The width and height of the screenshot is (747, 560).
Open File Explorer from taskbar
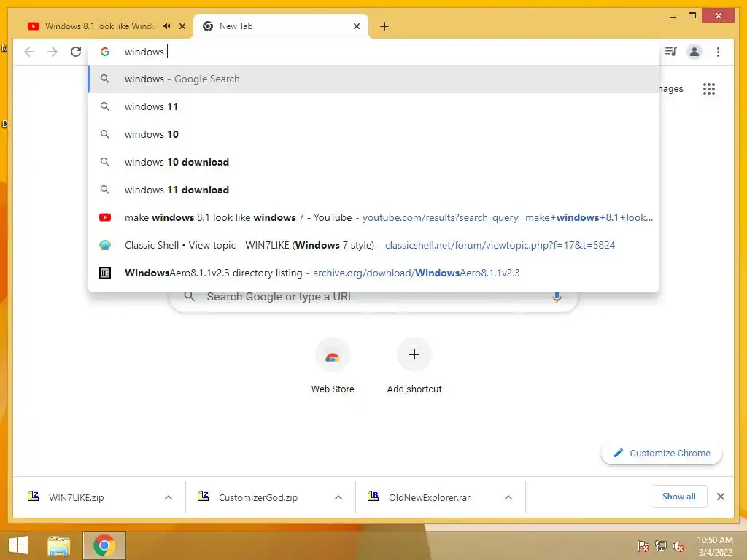pos(58,545)
